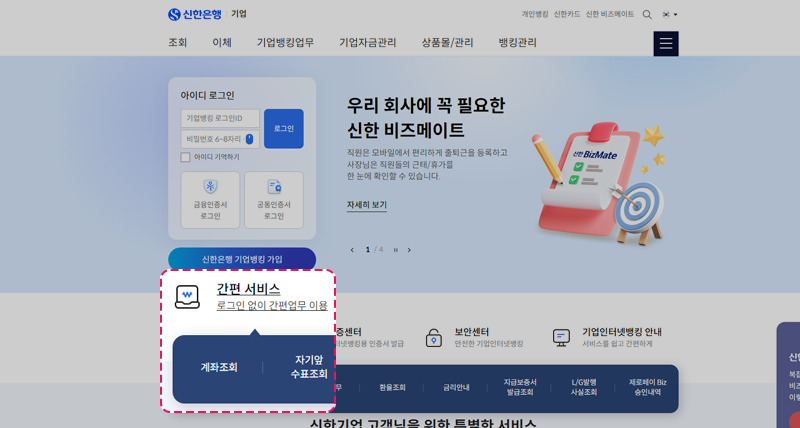800x428 pixels.
Task: Click the 기업 label beside logo
Action: coord(239,14)
